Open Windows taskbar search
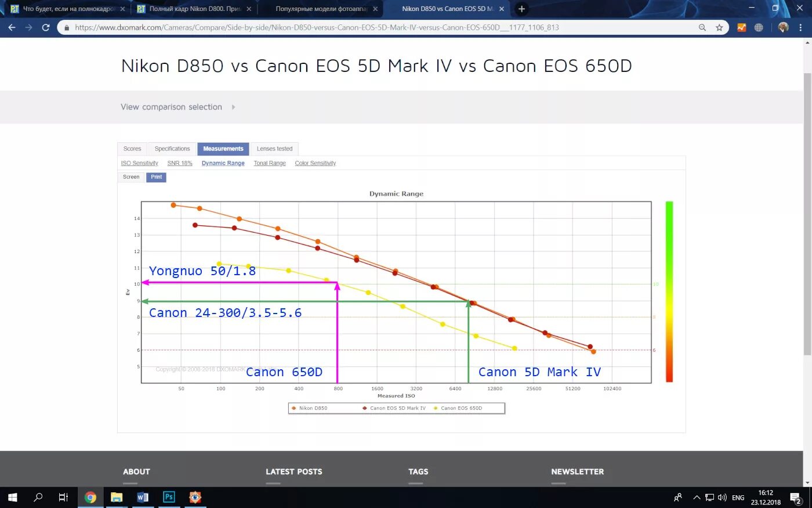The height and width of the screenshot is (508, 812). (38, 498)
